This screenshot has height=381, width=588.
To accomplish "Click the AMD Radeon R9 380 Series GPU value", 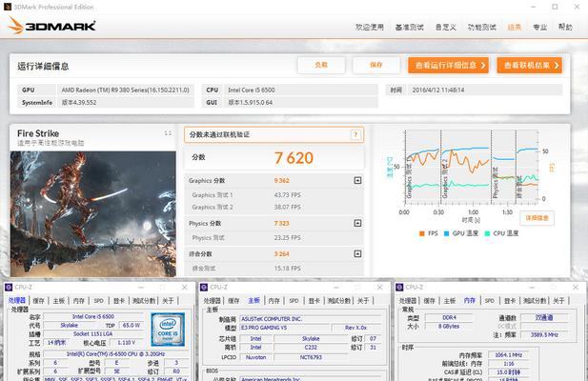I will (126, 90).
